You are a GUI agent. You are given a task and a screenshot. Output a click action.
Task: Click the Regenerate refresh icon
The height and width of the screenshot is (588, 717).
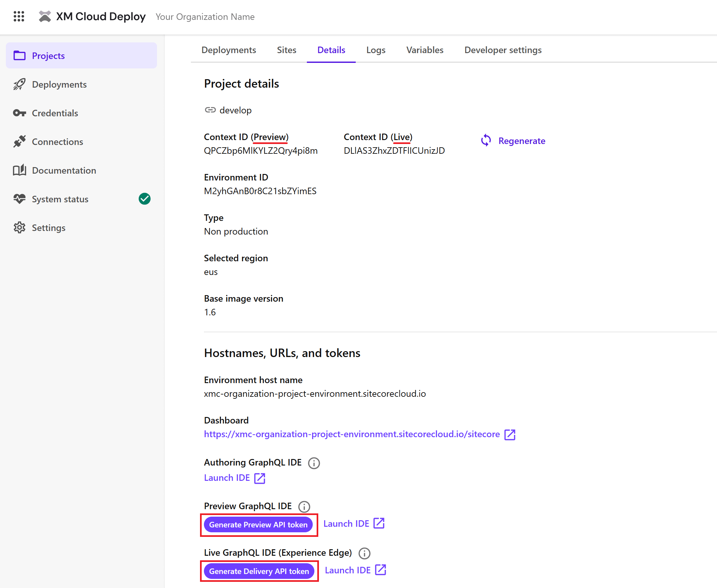(x=486, y=140)
